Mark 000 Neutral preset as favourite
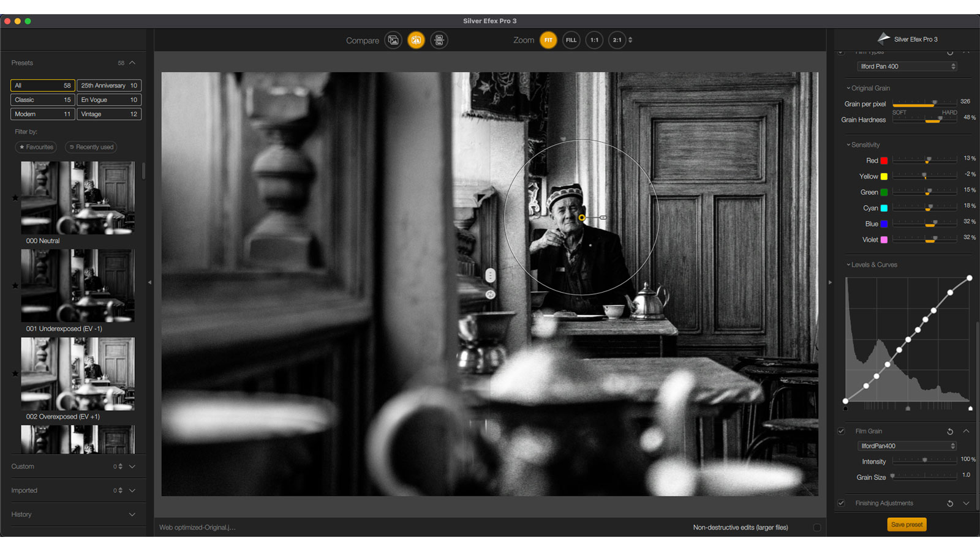980x551 pixels. (x=15, y=198)
